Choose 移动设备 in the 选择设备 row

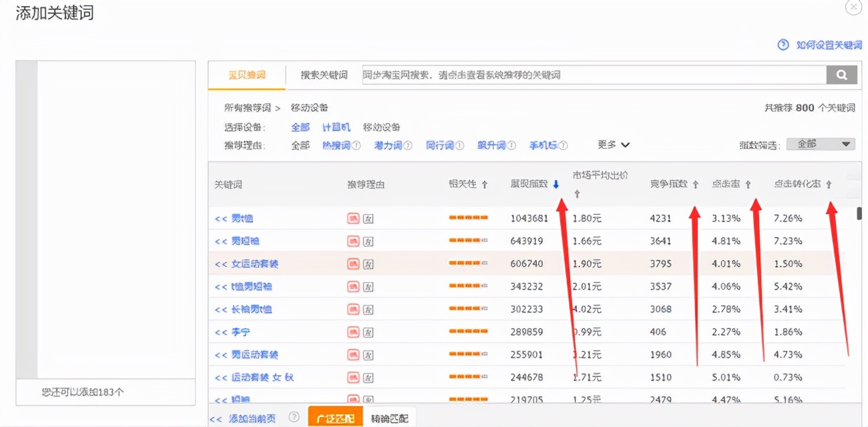382,127
